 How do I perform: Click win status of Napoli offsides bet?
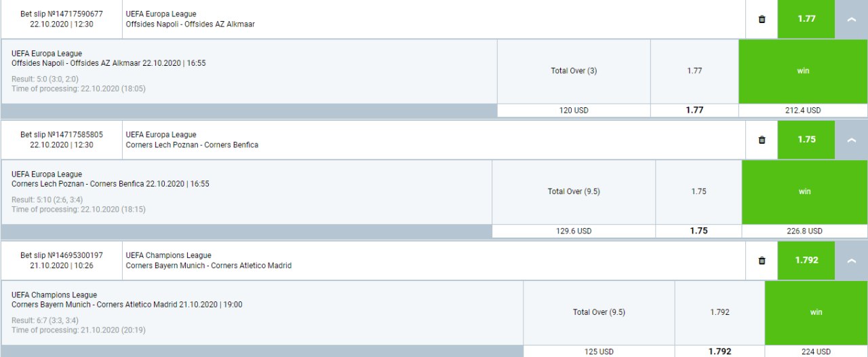coord(803,71)
